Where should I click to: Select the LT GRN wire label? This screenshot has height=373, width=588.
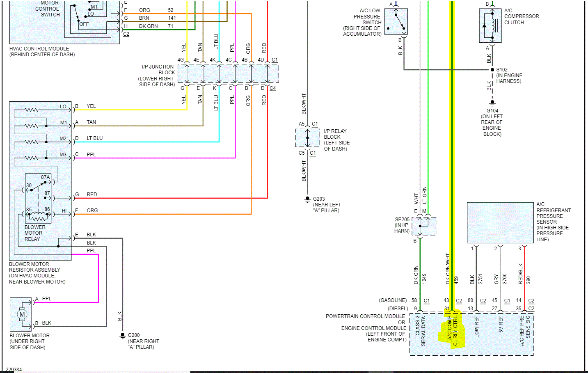click(x=424, y=195)
